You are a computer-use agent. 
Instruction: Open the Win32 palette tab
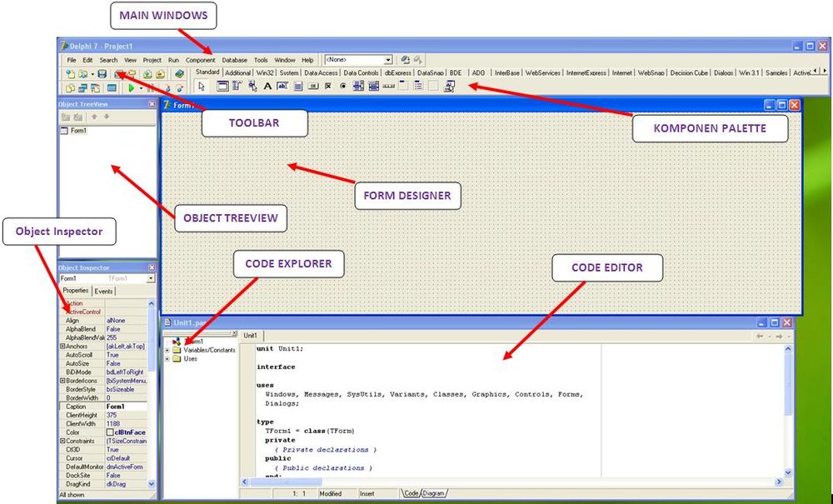pyautogui.click(x=265, y=72)
